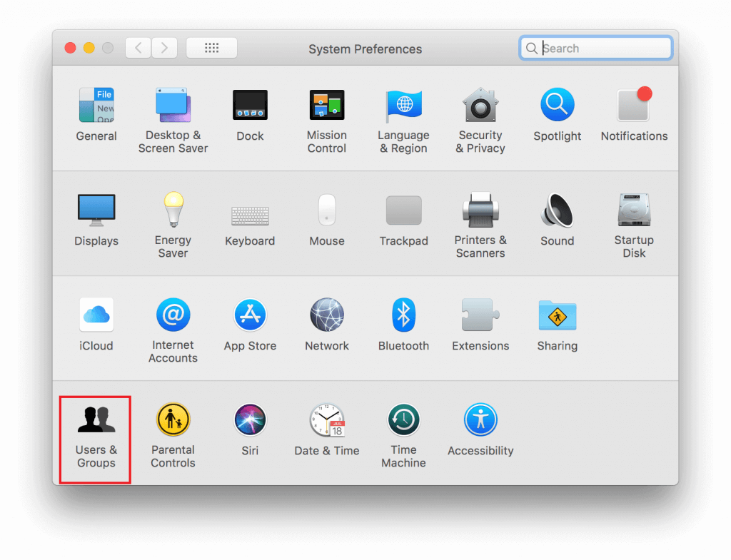Click the magnifying glass in search box
Image resolution: width=731 pixels, height=560 pixels.
(531, 48)
